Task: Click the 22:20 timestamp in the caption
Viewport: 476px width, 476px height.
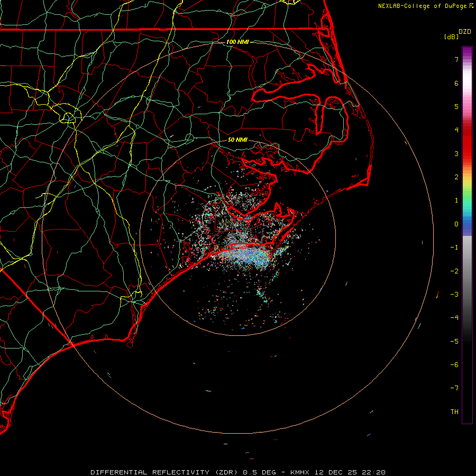Action: coord(374,472)
